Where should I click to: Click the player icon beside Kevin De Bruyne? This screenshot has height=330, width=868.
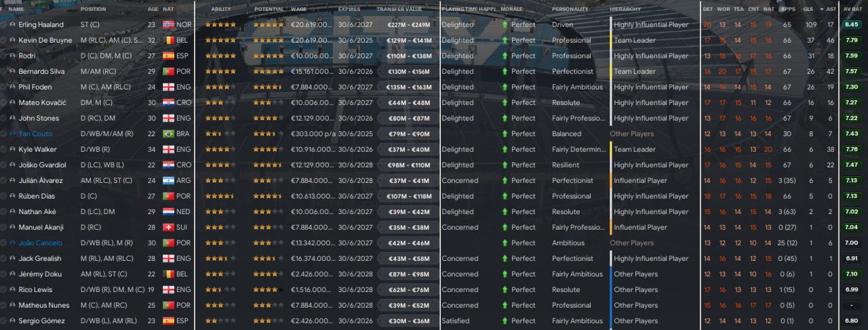tap(12, 40)
